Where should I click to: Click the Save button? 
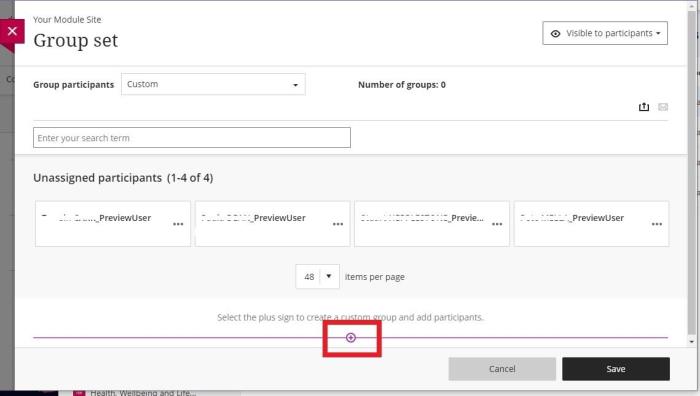(616, 369)
